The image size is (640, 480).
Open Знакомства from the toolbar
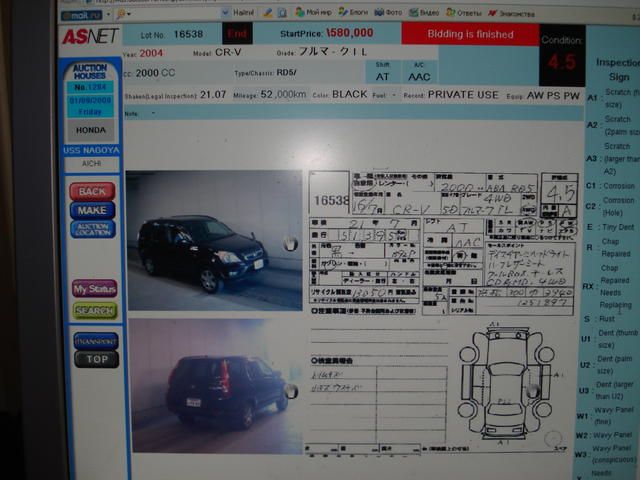511,14
